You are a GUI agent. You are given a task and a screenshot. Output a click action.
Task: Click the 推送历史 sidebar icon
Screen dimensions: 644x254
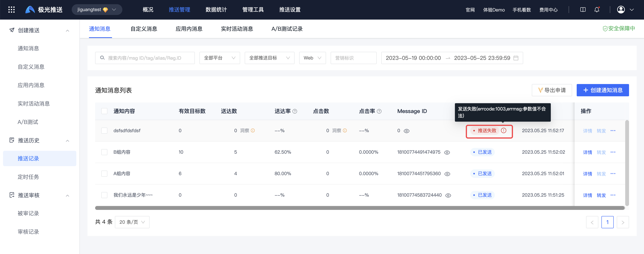tap(12, 140)
